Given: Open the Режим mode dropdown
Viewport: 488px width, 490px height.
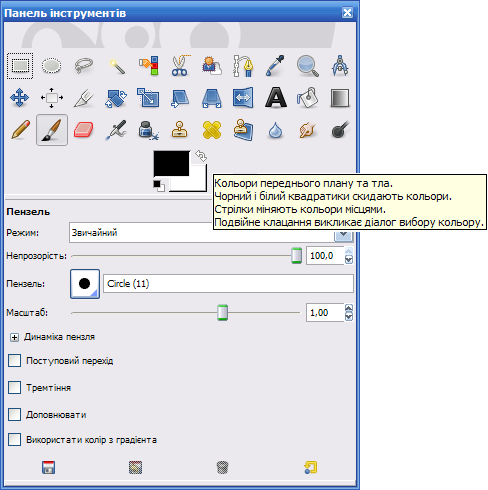Looking at the screenshot, I should pyautogui.click(x=211, y=233).
